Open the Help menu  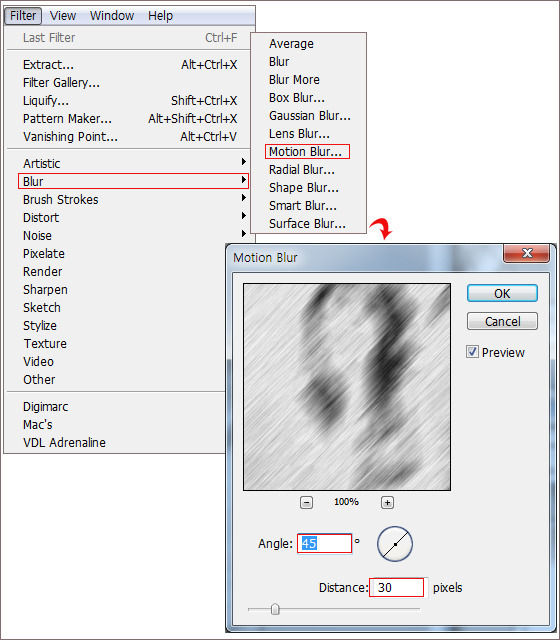160,16
